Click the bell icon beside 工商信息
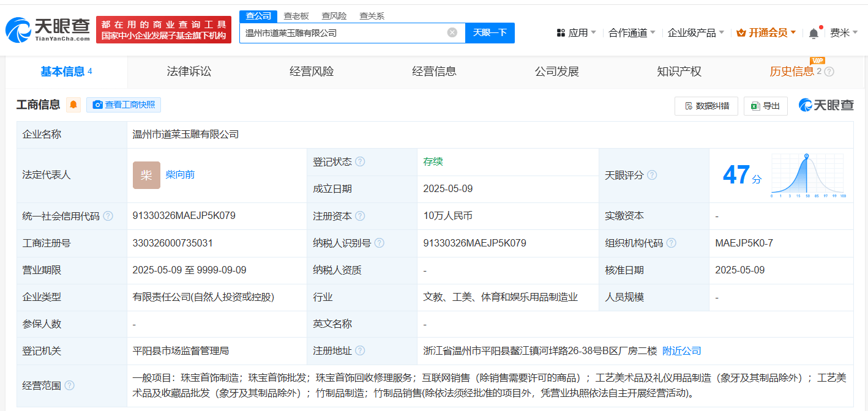This screenshot has height=411, width=868. [x=73, y=105]
